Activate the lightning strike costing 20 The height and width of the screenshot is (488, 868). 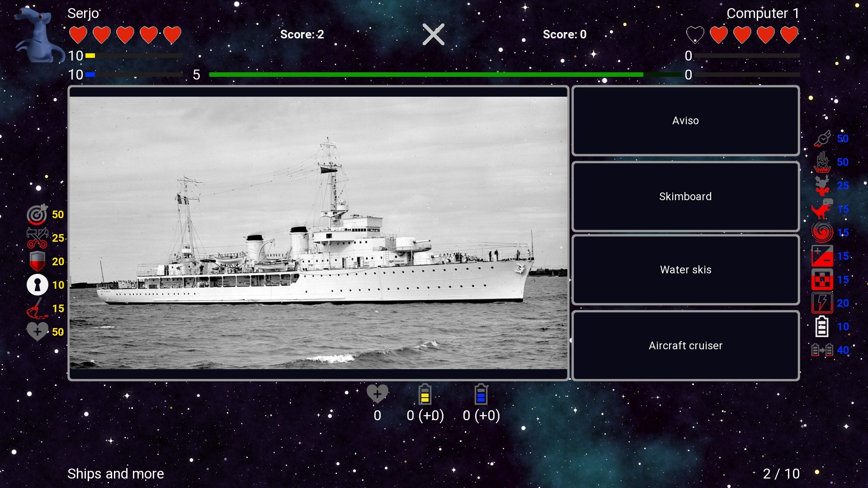click(822, 303)
